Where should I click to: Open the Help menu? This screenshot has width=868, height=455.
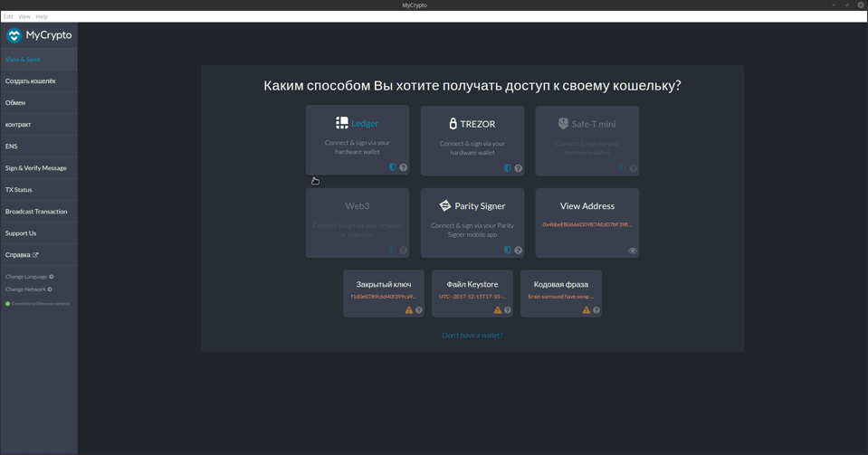click(x=42, y=16)
